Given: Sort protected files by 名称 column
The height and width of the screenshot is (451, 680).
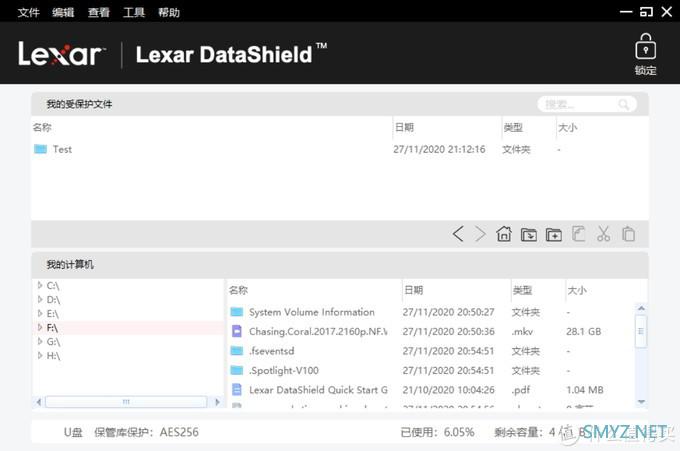Looking at the screenshot, I should pos(42,127).
